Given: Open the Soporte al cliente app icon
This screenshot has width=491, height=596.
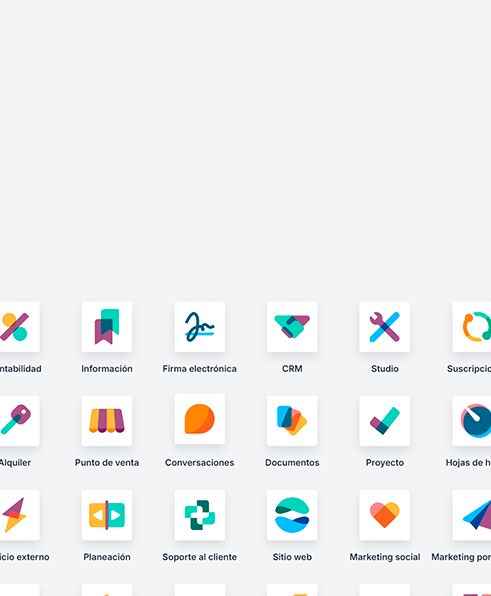Looking at the screenshot, I should [200, 515].
